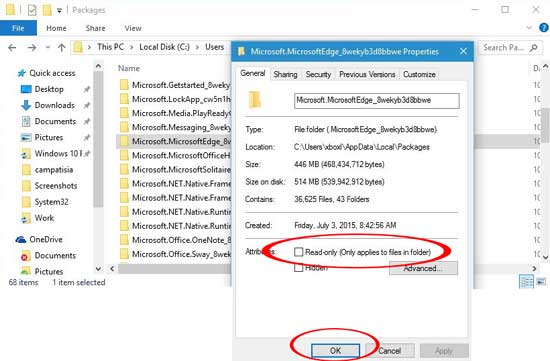The width and height of the screenshot is (550, 361).
Task: Click the Back arrow in Explorer
Action: (x=12, y=48)
